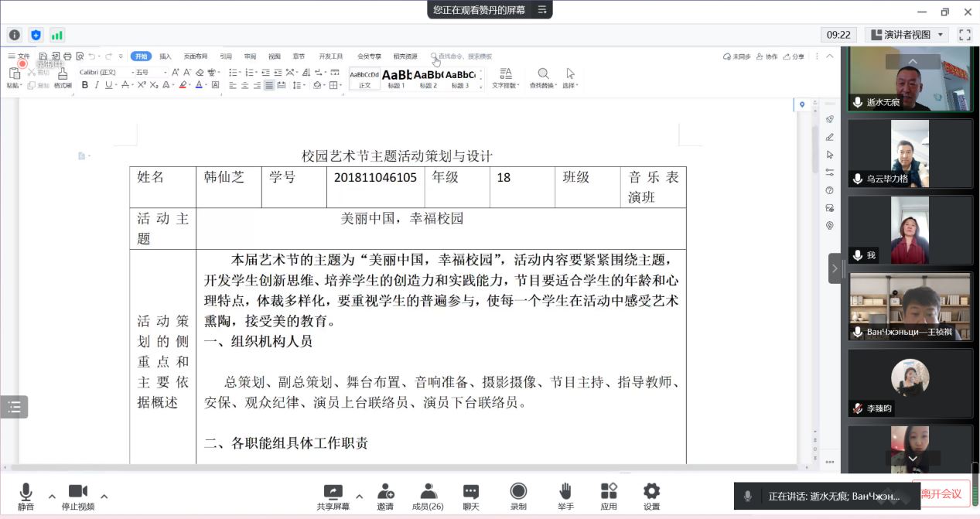
Task: Open the 应用 apps icon
Action: [609, 492]
